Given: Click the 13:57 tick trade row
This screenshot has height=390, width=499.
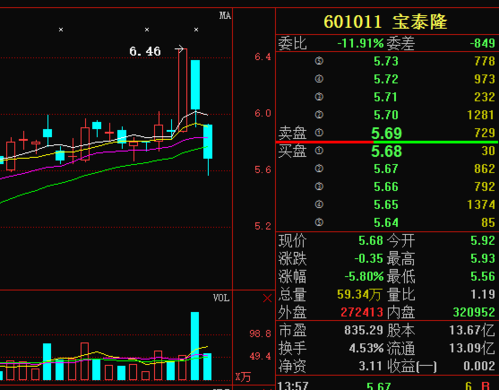Looking at the screenshot, I should pos(387,386).
